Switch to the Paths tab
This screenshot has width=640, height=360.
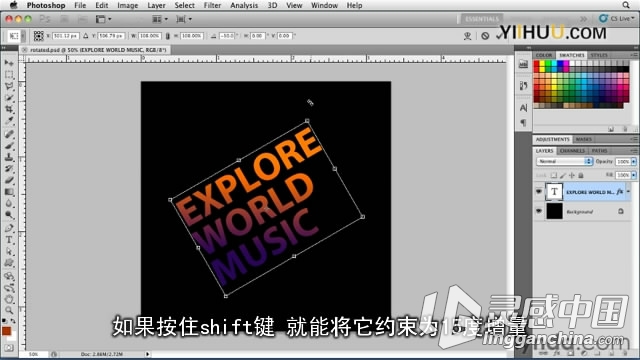point(600,151)
